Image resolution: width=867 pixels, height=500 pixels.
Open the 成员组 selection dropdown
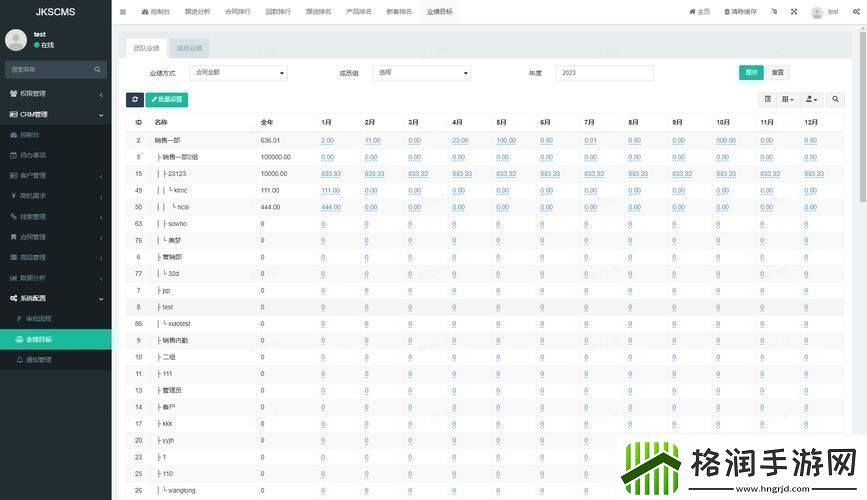tap(422, 73)
